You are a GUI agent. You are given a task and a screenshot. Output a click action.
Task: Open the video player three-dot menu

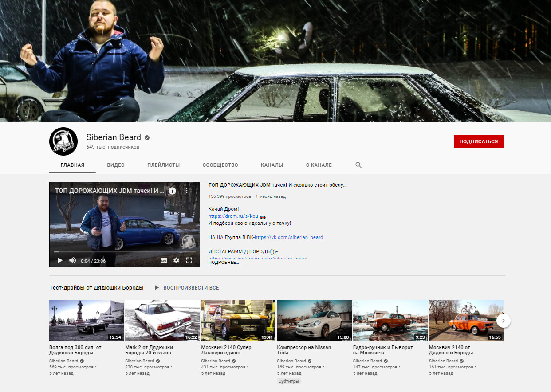(x=187, y=191)
